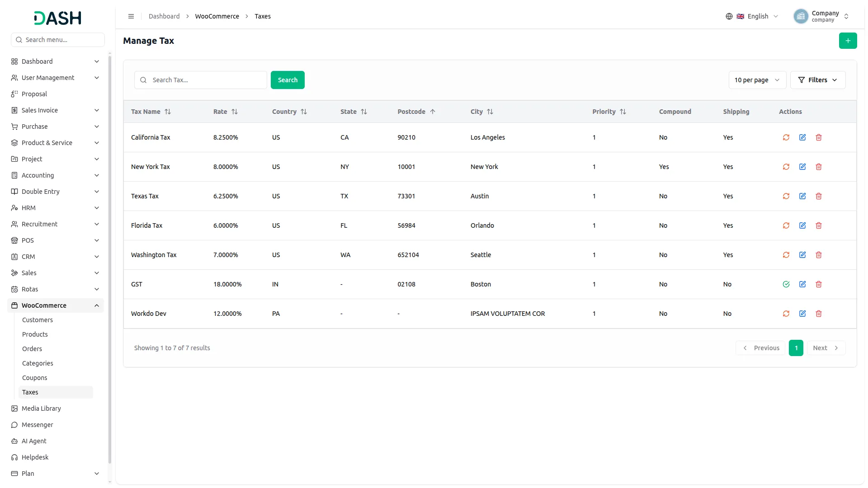
Task: Click the green synced check icon for GST
Action: 786,284
